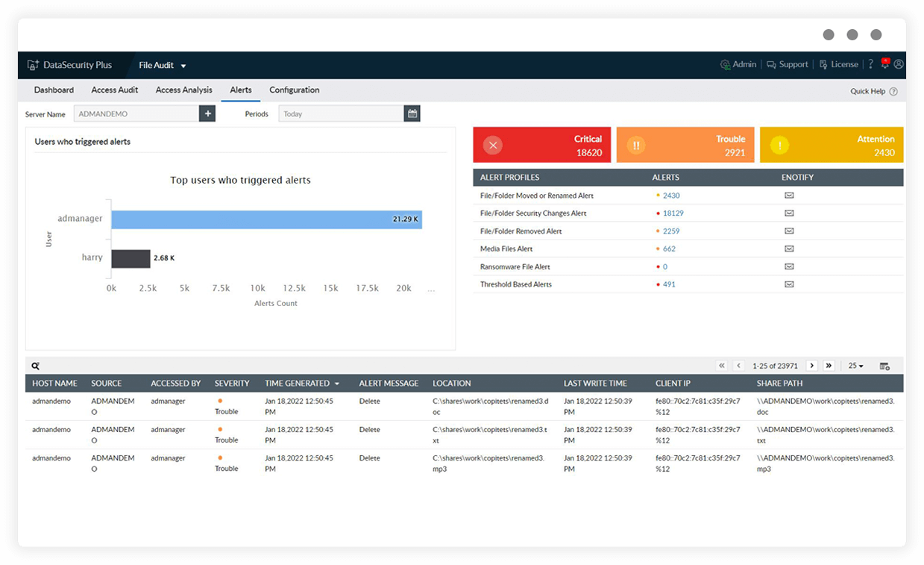
Task: Click the email notify icon for Ransomware File Alert
Action: point(788,266)
